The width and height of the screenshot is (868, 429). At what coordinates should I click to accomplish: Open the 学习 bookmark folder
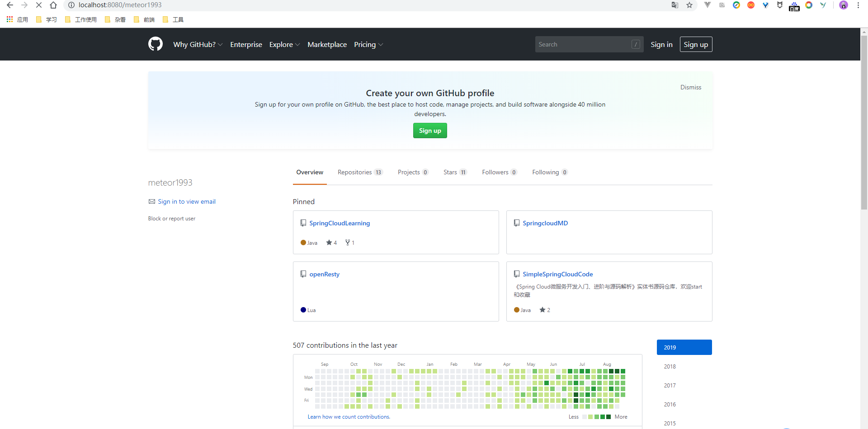coord(47,19)
